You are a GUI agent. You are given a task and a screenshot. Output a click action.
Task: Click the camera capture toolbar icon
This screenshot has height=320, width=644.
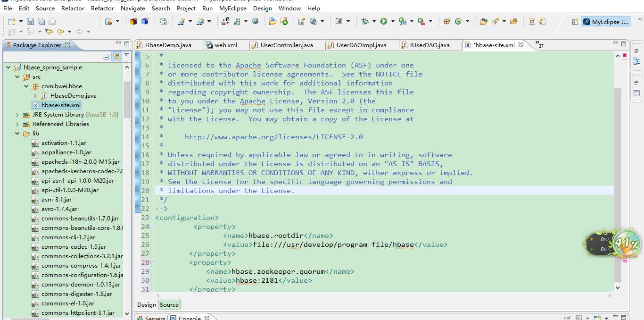click(x=339, y=21)
